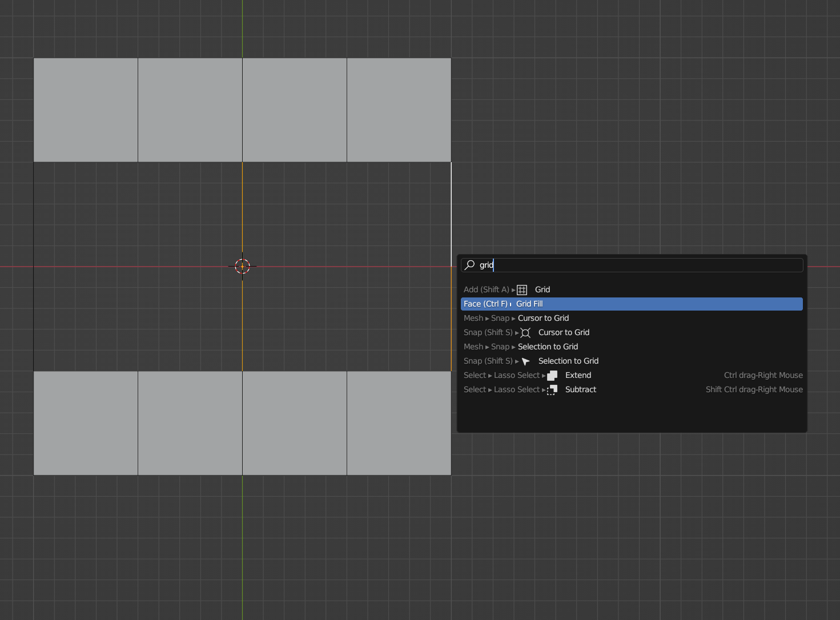The height and width of the screenshot is (620, 840).
Task: Click the Snap Cursor to Grid icon
Action: point(525,332)
